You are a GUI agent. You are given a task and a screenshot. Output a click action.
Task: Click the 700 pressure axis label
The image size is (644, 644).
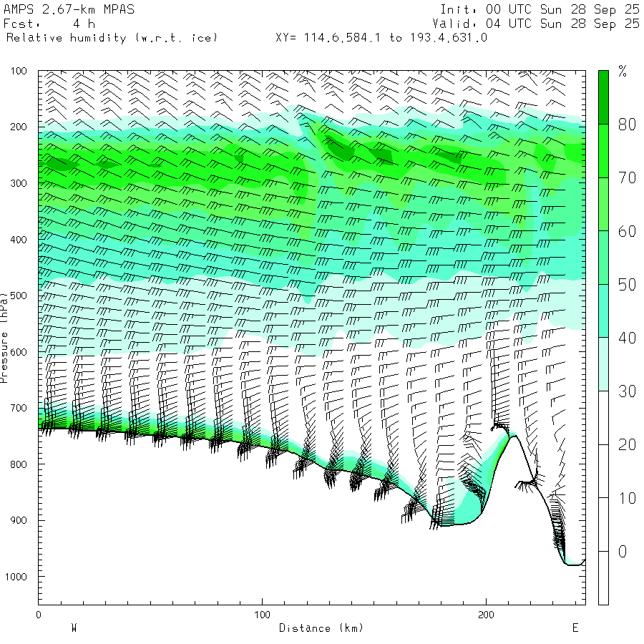[19, 408]
